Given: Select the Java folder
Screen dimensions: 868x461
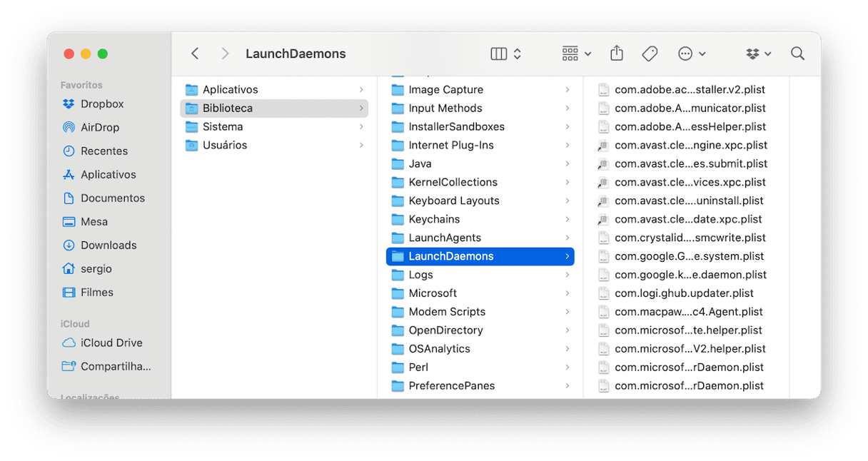Looking at the screenshot, I should (480, 163).
